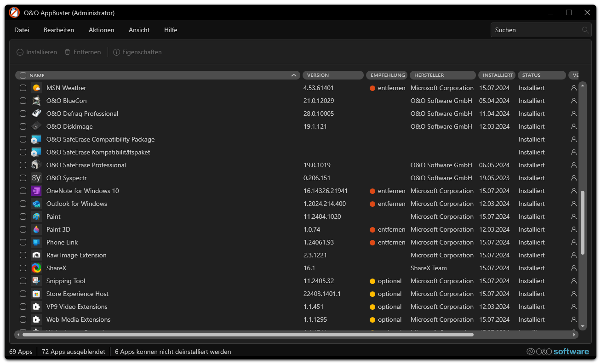This screenshot has height=364, width=601.
Task: Click the OneNote for Windows 10 icon
Action: pyautogui.click(x=36, y=191)
